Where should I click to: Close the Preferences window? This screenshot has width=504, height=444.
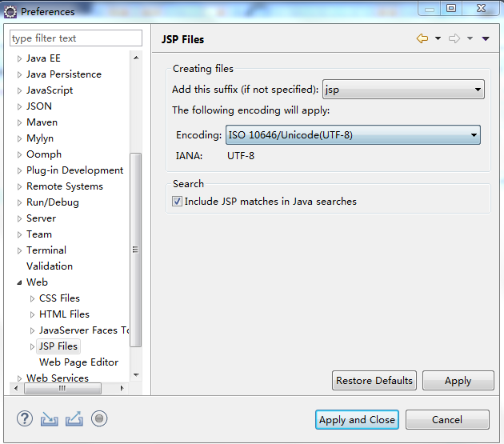481,8
